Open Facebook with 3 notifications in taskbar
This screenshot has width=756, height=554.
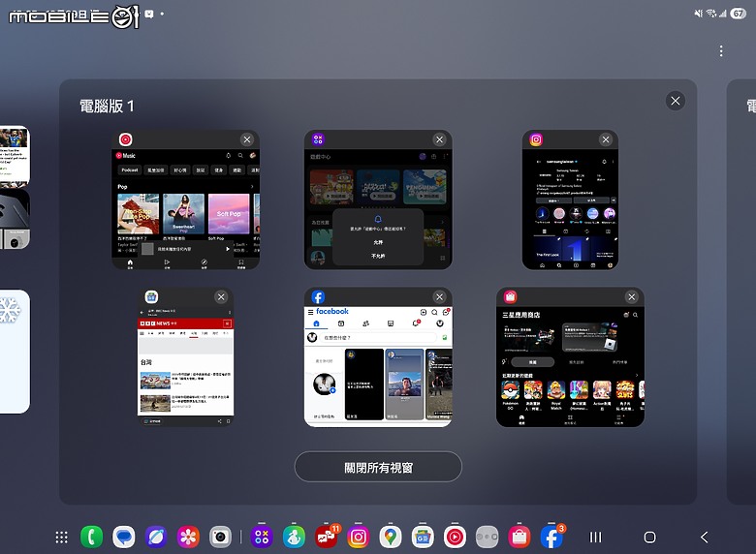point(551,538)
